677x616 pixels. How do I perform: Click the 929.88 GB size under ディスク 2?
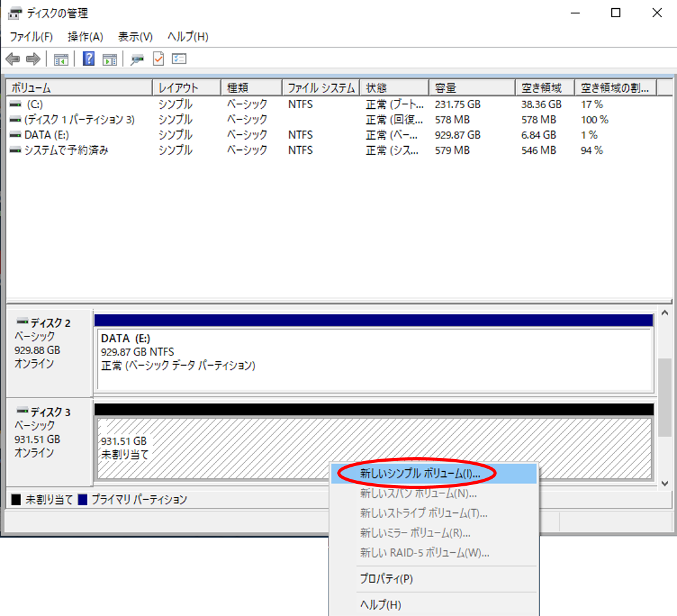coord(37,350)
